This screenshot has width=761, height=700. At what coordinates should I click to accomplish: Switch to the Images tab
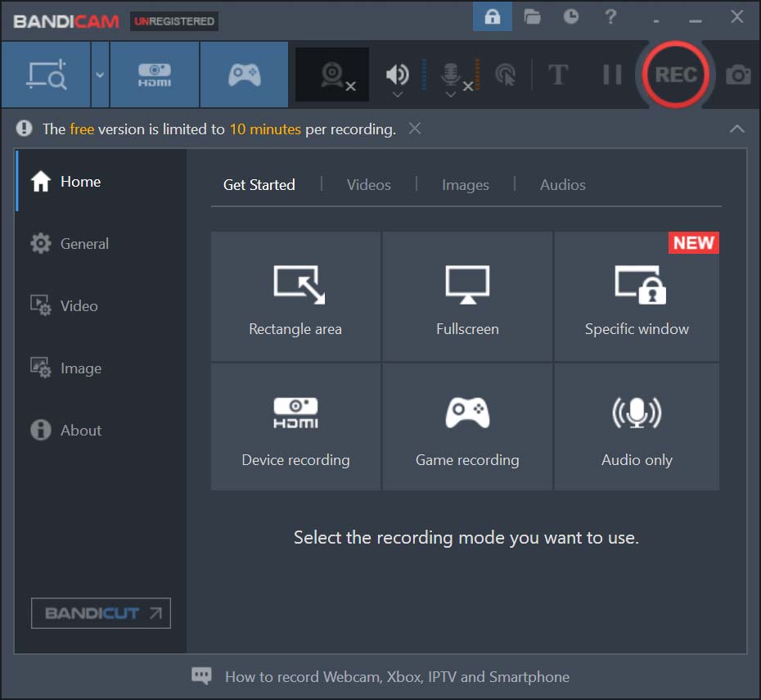point(466,185)
